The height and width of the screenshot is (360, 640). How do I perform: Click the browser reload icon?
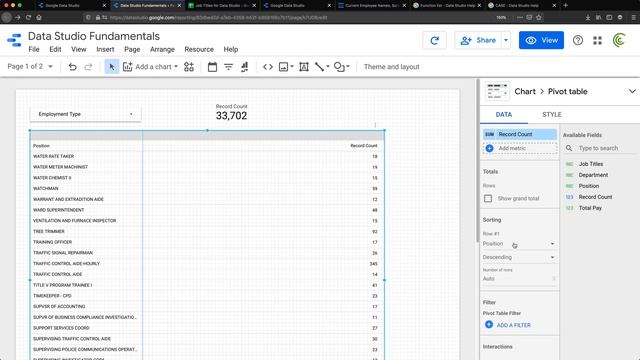[28, 17]
